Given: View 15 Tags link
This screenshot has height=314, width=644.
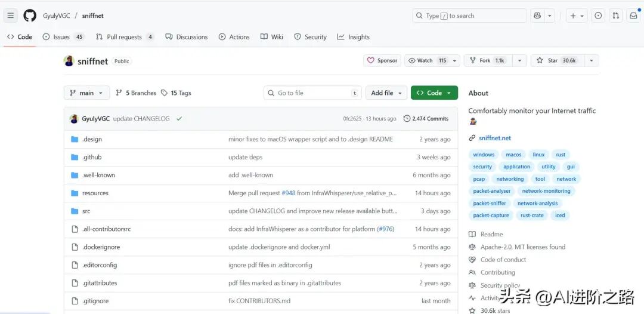Looking at the screenshot, I should tap(176, 93).
